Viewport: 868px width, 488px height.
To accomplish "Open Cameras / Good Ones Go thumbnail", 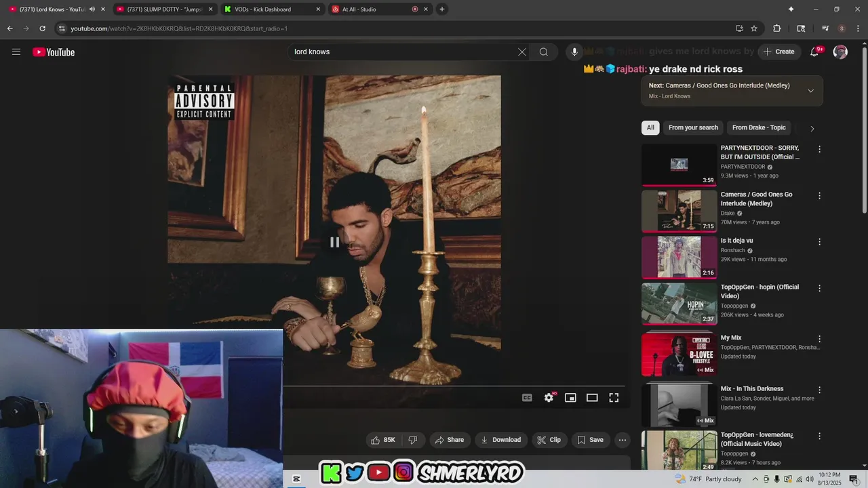I will tap(679, 211).
